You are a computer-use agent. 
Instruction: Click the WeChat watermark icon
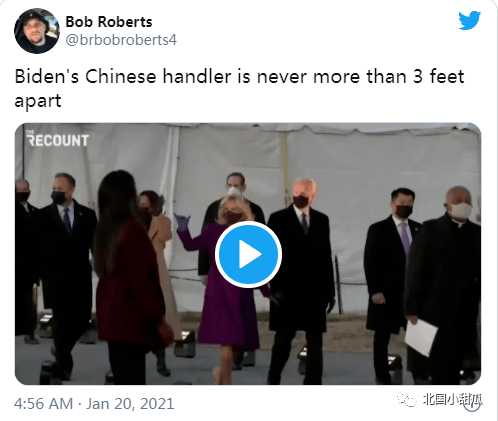point(407,399)
